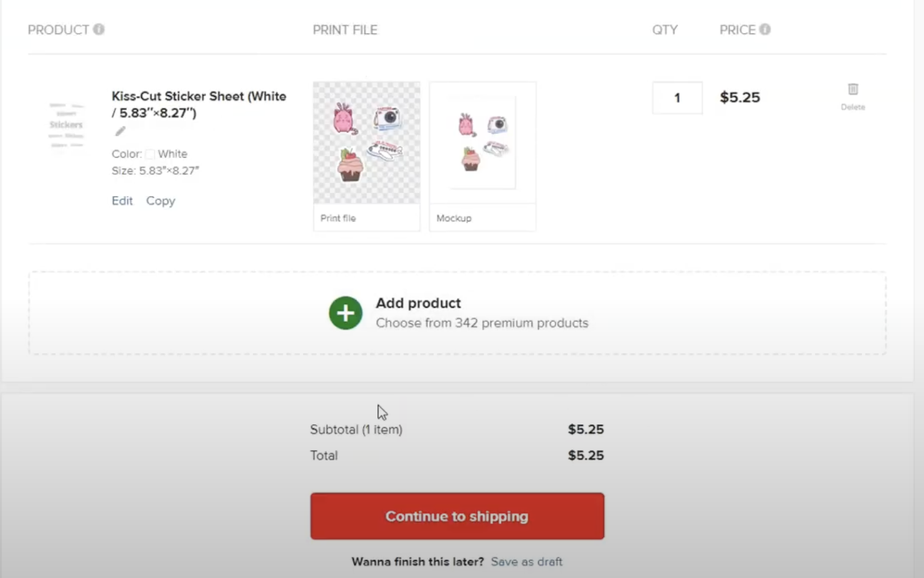Image resolution: width=924 pixels, height=578 pixels.
Task: Click the green plus Add product icon
Action: point(346,313)
